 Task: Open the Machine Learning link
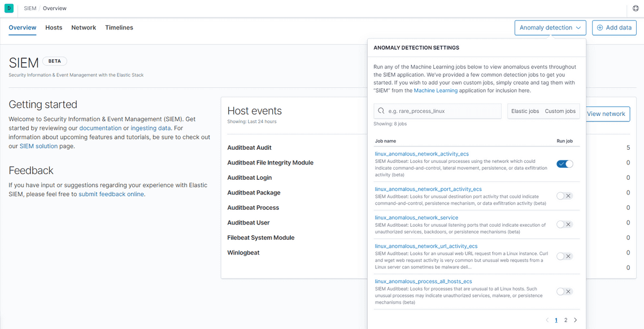(x=436, y=90)
